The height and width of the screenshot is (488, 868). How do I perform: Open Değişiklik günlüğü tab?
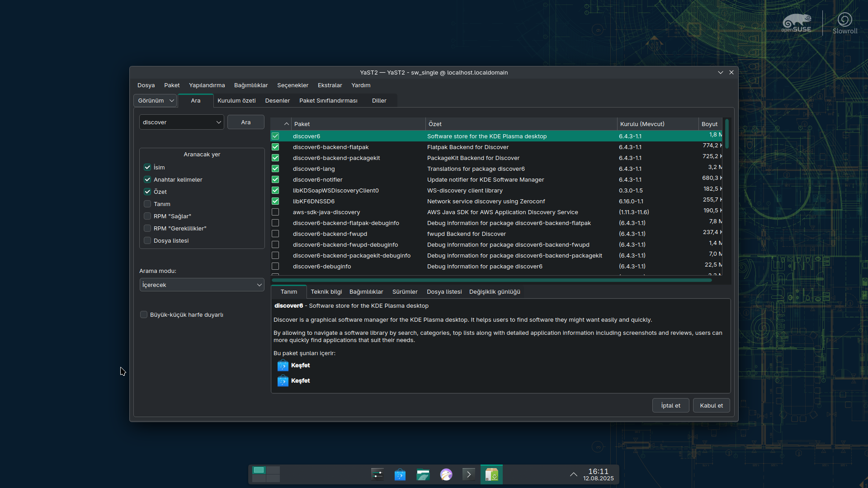[x=495, y=291]
